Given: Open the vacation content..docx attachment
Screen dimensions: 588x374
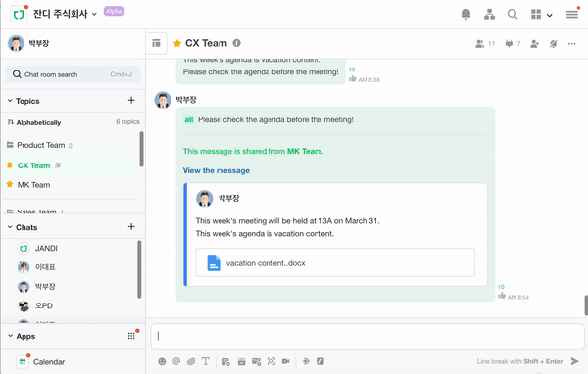Looking at the screenshot, I should click(335, 262).
